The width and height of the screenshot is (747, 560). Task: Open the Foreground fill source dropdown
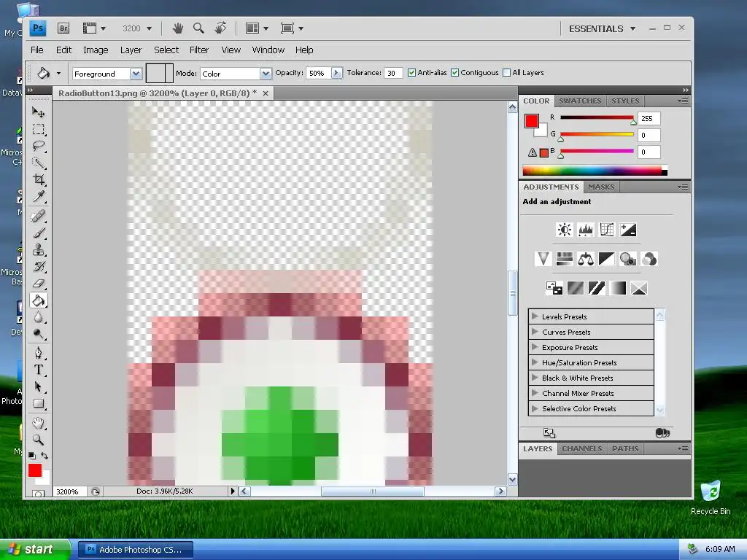pos(136,74)
